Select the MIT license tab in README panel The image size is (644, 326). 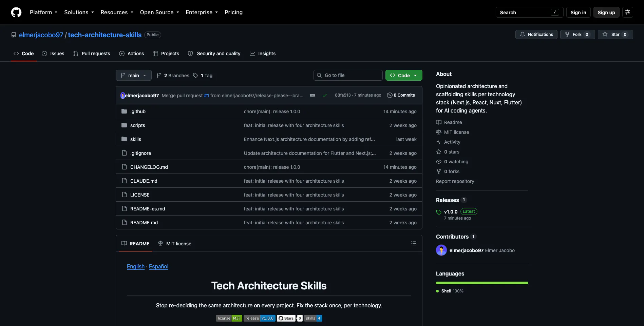(175, 243)
